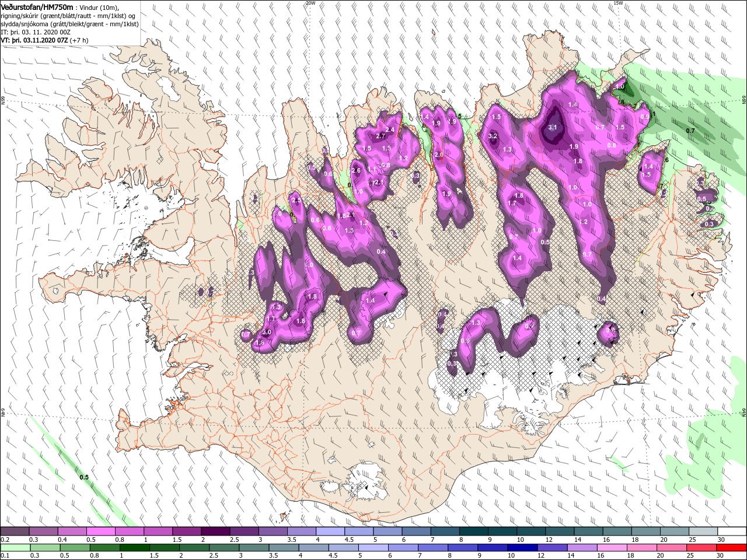Select deep blue lower-row swatch starting at 10
747x560 pixels.
click(522, 548)
